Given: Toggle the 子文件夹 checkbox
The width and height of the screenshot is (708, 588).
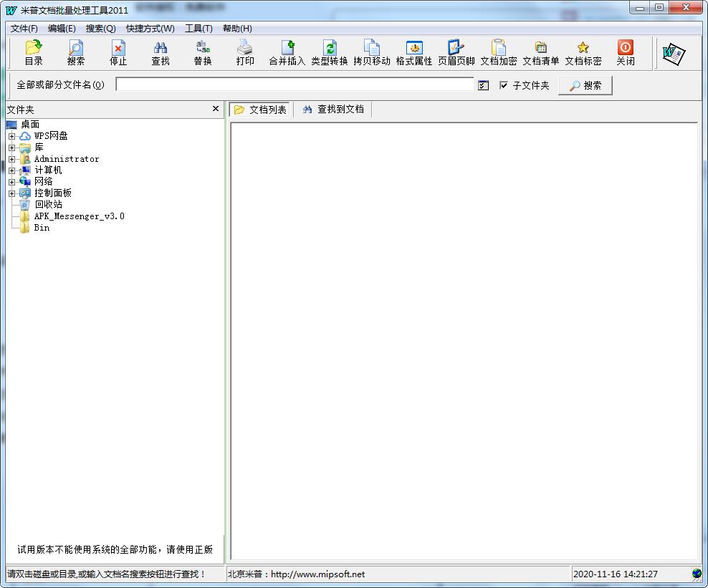Looking at the screenshot, I should coord(504,85).
